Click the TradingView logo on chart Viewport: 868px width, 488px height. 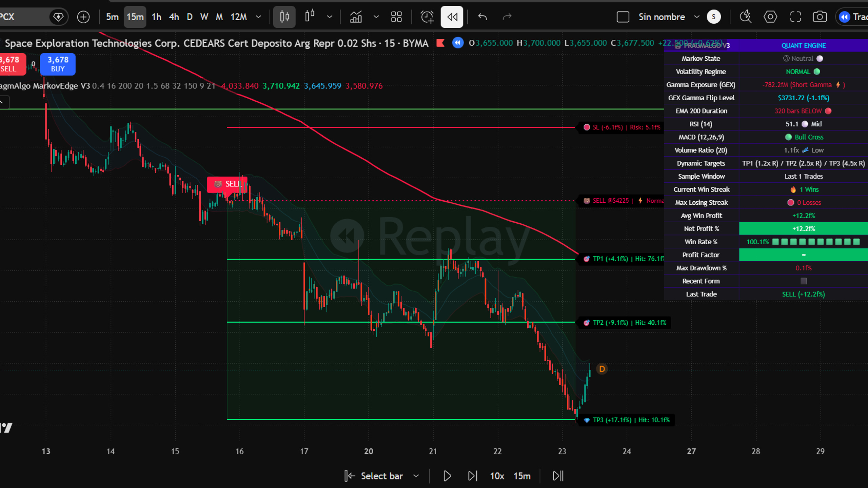(x=6, y=428)
